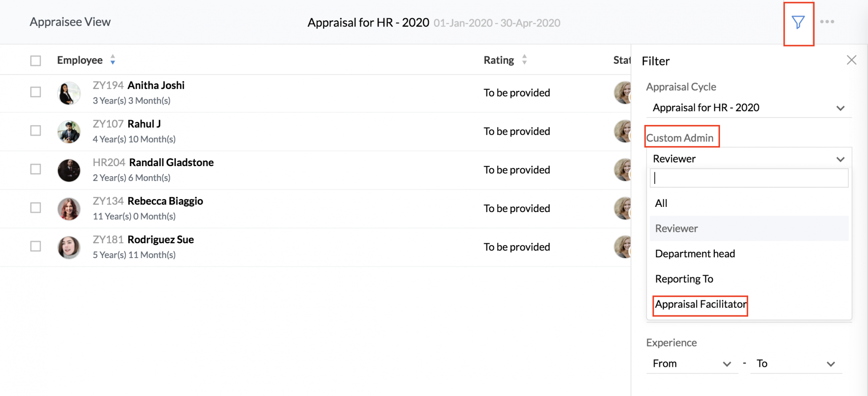Open Rahul J's profile photo
Viewport: 868px width, 396px height.
pyautogui.click(x=69, y=132)
